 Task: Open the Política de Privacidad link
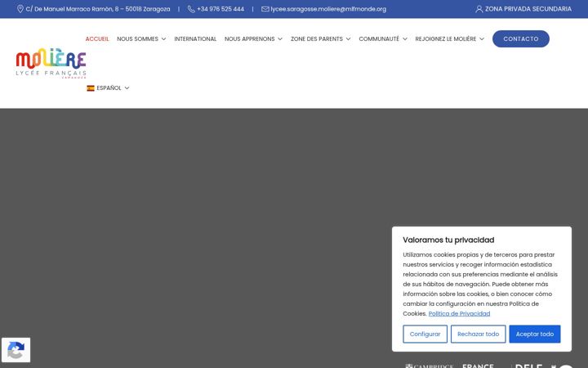(459, 313)
